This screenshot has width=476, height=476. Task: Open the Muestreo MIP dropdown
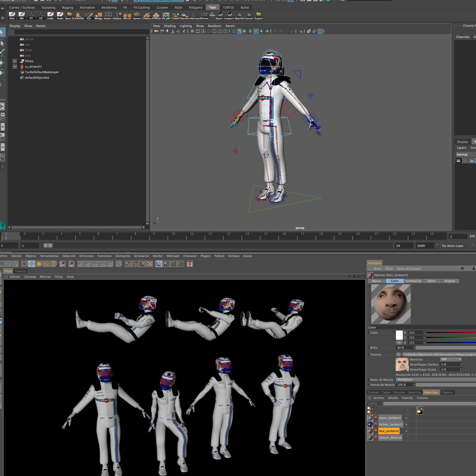click(x=451, y=359)
